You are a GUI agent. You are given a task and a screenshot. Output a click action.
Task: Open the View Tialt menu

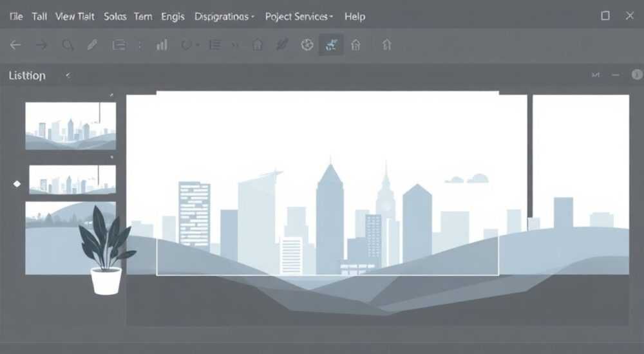(75, 17)
